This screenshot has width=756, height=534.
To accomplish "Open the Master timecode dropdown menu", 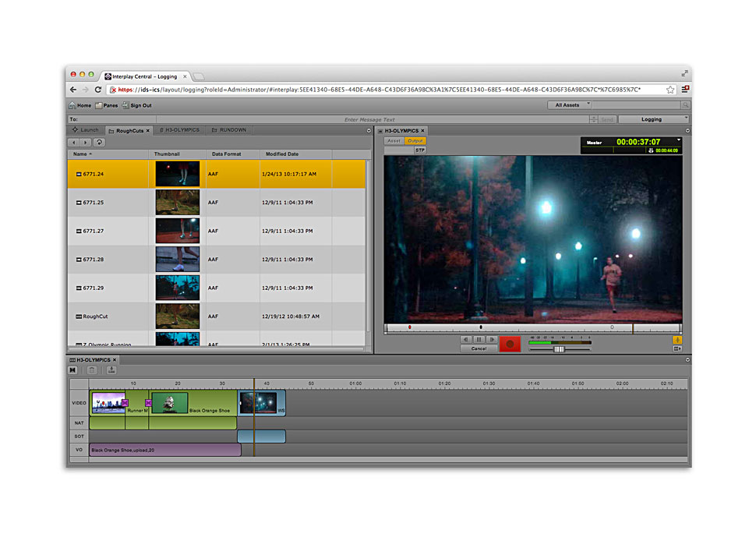I will [678, 140].
